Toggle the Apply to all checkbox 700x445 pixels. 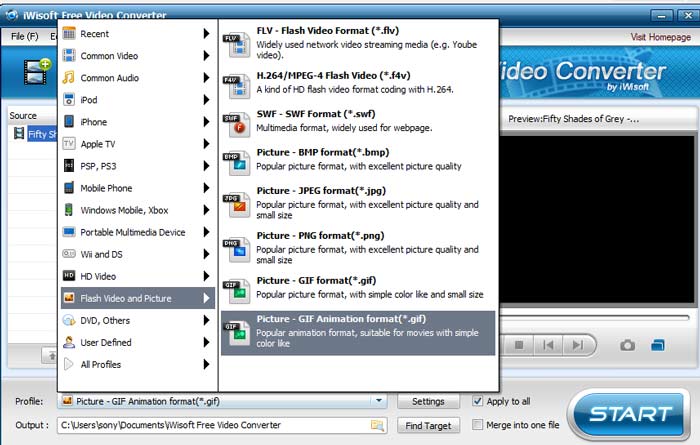[x=477, y=401]
